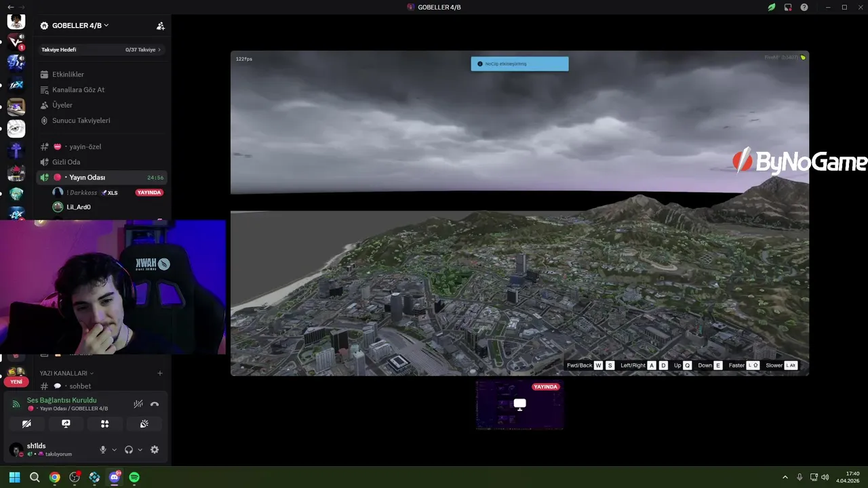
Task: Click the main shared stream view
Action: pos(519,213)
